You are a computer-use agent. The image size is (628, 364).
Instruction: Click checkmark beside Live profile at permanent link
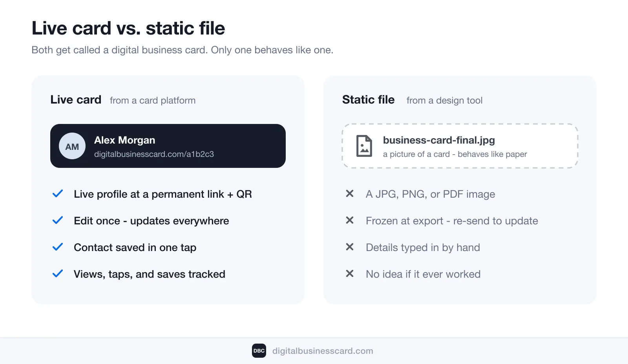[x=58, y=194]
